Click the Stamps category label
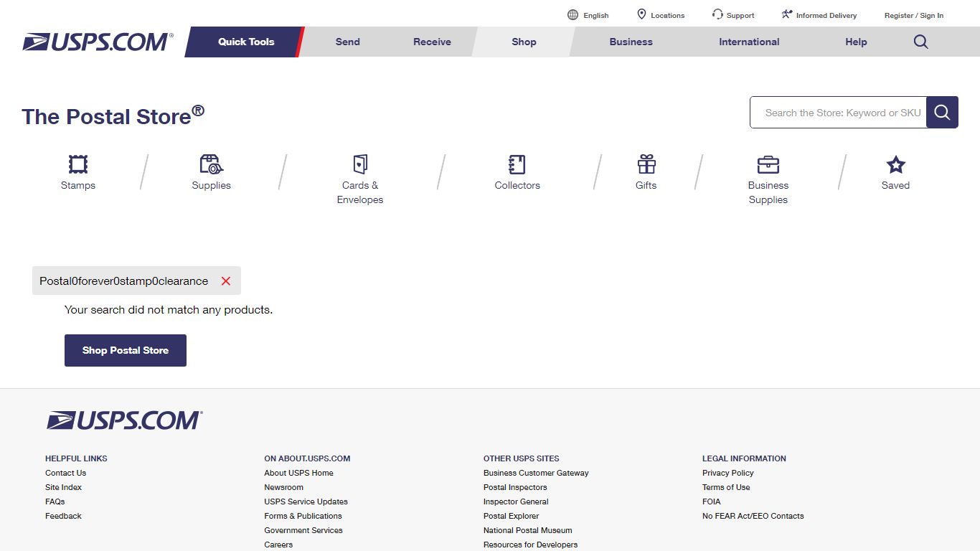Screen dimensions: 980x551 (x=78, y=185)
